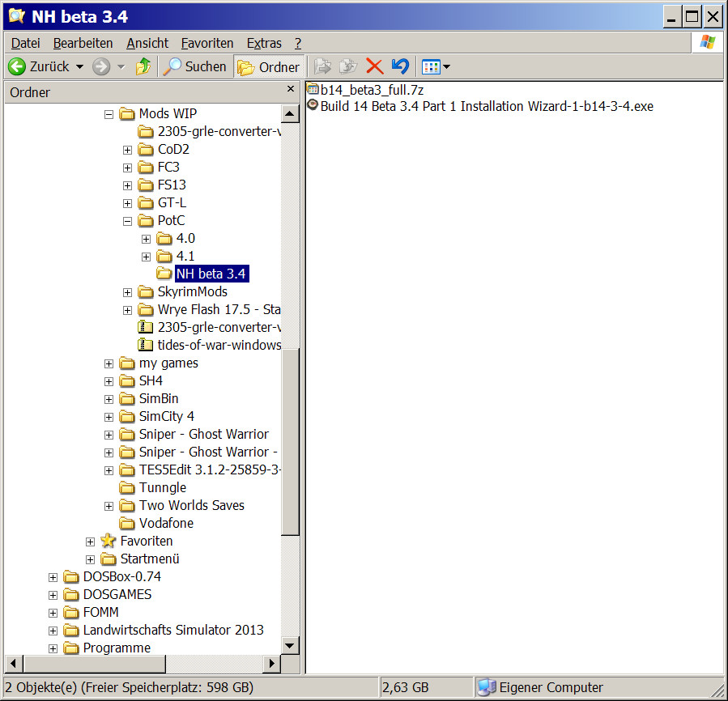
Task: Click the FOMM folder icon
Action: (71, 612)
